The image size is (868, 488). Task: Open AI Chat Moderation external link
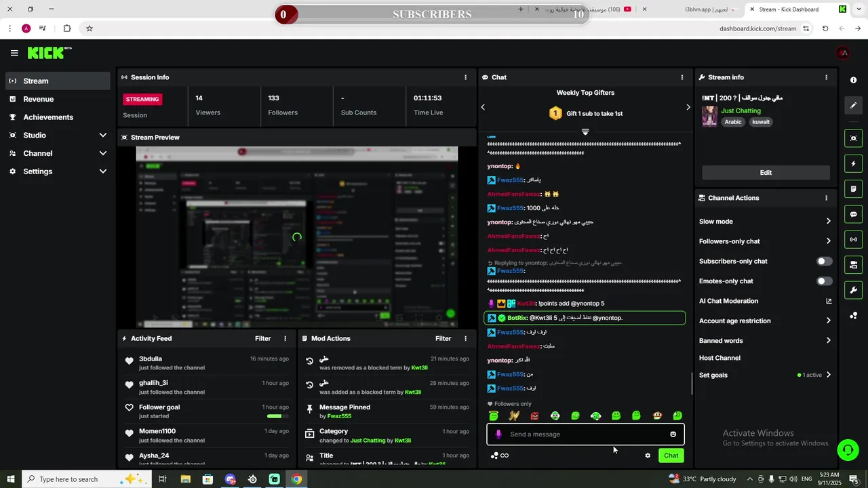[x=828, y=301]
